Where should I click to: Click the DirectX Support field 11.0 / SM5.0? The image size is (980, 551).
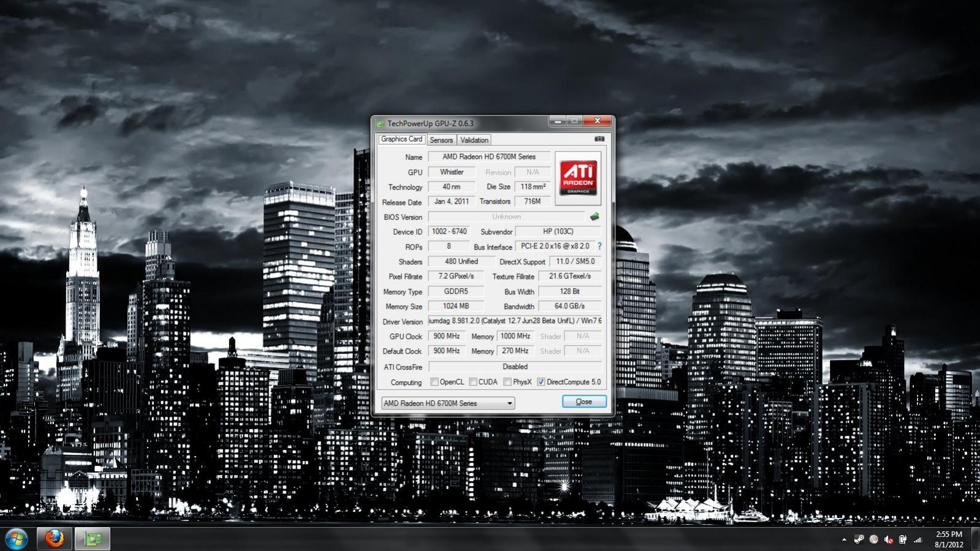click(575, 262)
